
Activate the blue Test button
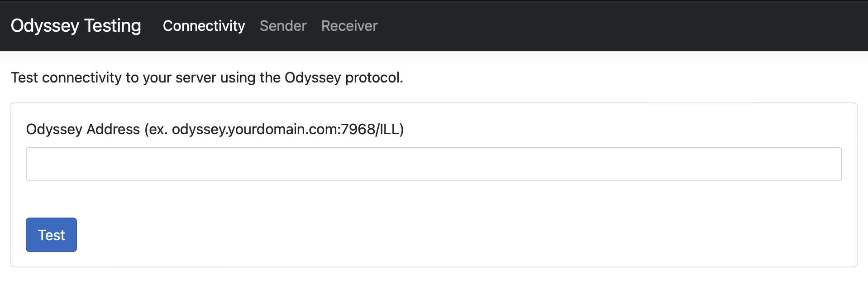tap(51, 235)
